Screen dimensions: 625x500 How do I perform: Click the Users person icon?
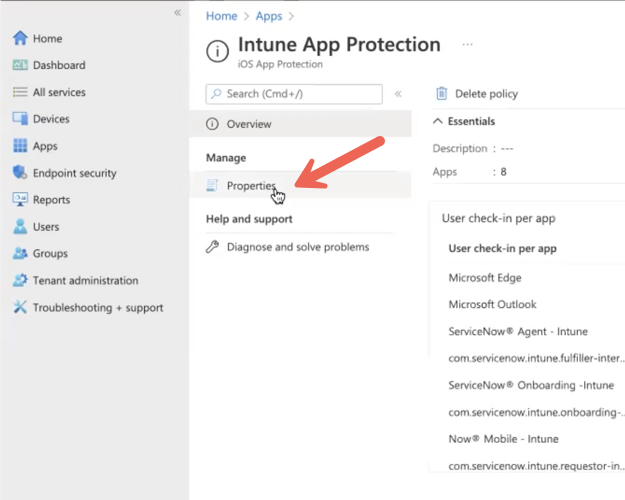20,226
